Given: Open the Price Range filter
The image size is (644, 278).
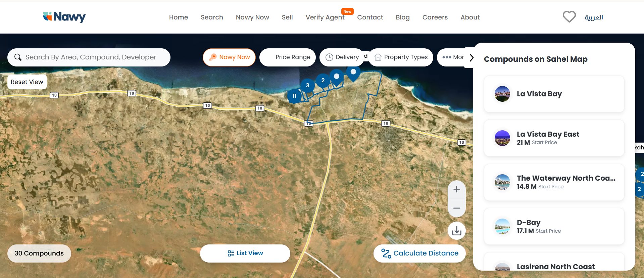Looking at the screenshot, I should pyautogui.click(x=288, y=57).
